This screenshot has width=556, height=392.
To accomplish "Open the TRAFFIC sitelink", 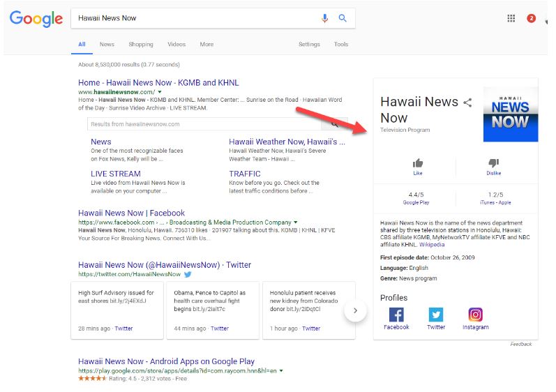I will point(245,174).
